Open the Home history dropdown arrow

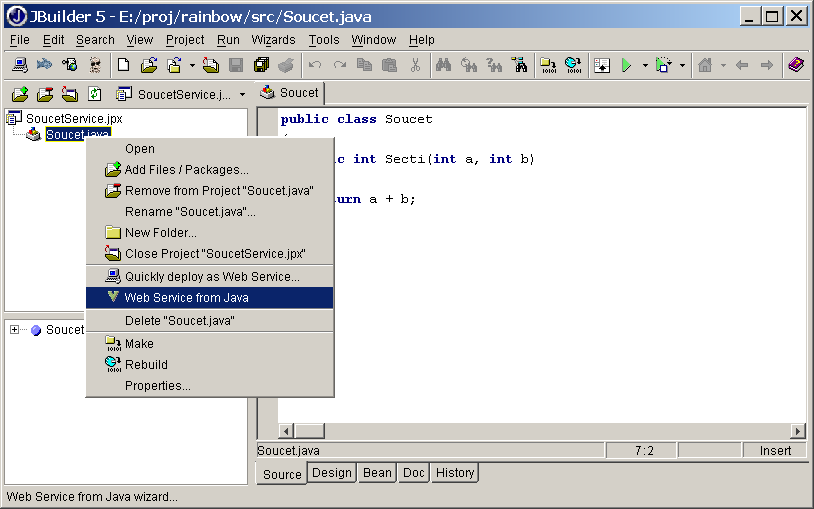click(x=723, y=65)
